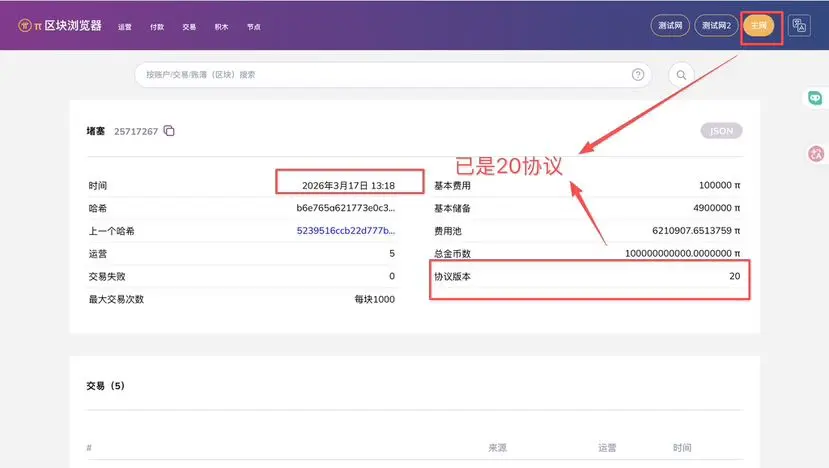Click the search help question icon
Screen dimensions: 829x468
[638, 75]
